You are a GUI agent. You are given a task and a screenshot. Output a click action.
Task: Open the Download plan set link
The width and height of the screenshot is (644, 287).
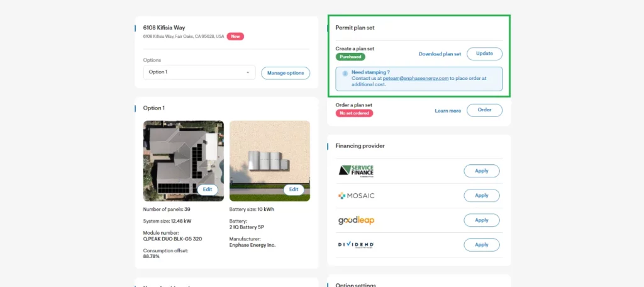[440, 54]
